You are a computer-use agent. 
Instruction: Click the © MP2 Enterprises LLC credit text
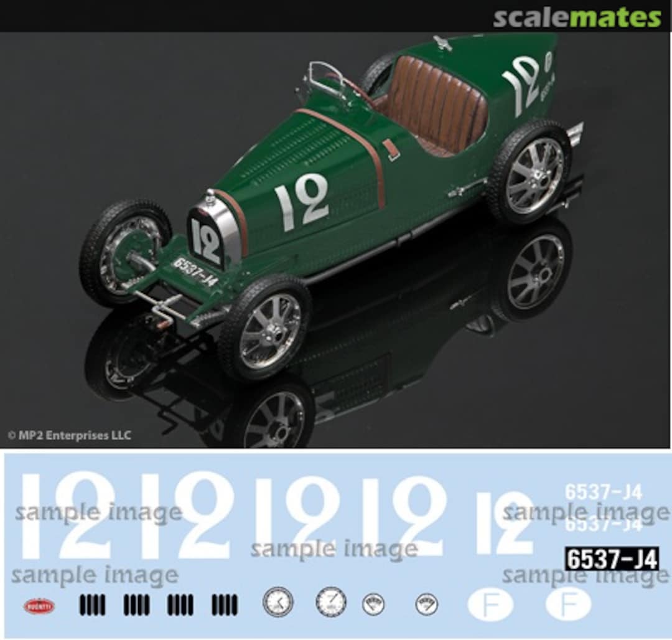click(x=68, y=436)
